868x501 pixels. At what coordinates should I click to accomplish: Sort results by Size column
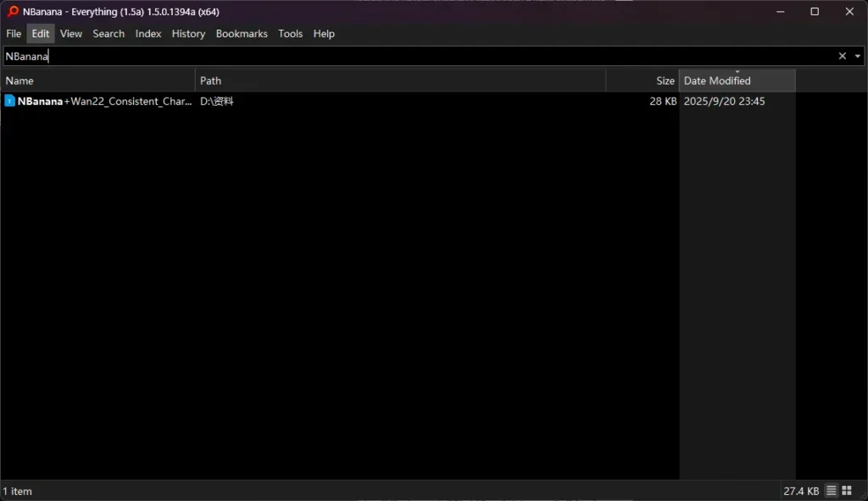pos(643,81)
